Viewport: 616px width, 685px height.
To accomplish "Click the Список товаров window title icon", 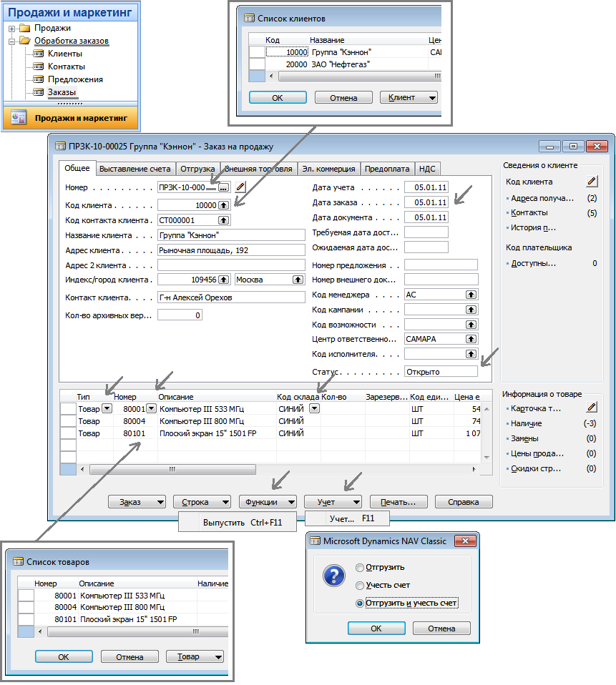I will click(x=18, y=562).
